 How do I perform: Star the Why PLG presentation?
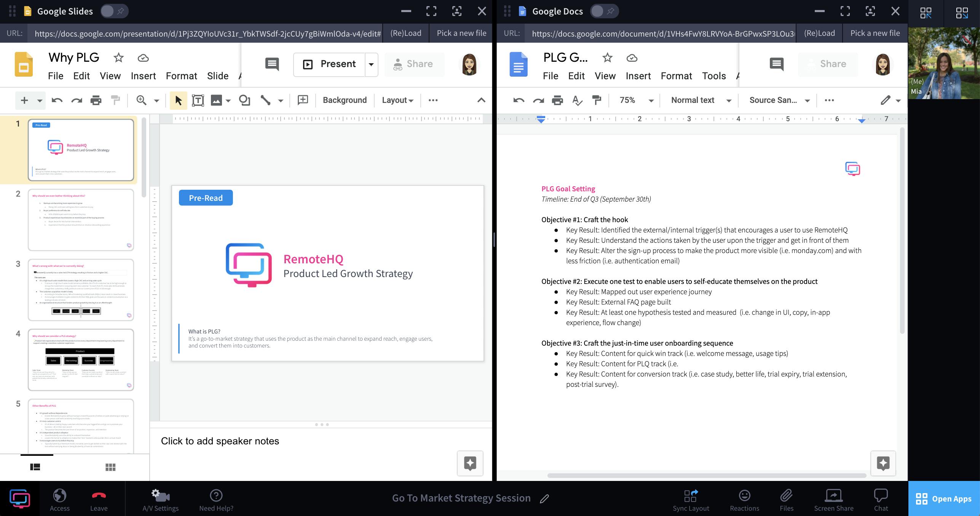pos(118,58)
